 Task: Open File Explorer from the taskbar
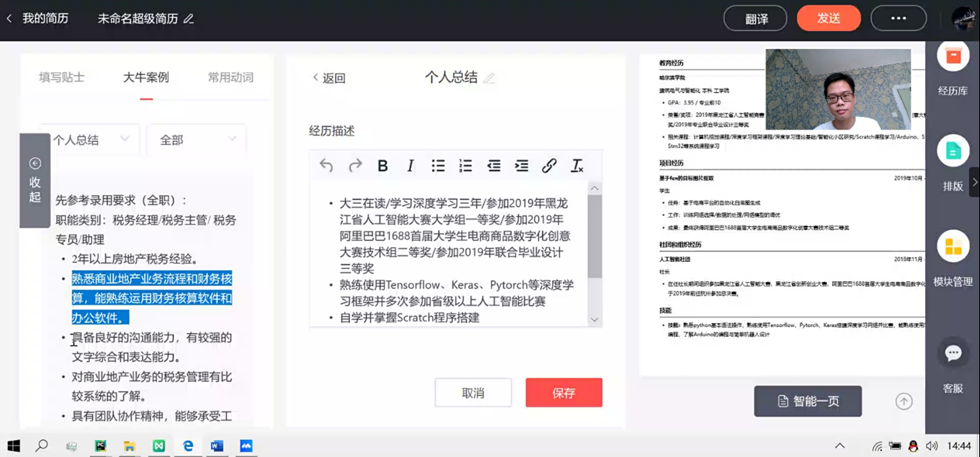coord(129,446)
